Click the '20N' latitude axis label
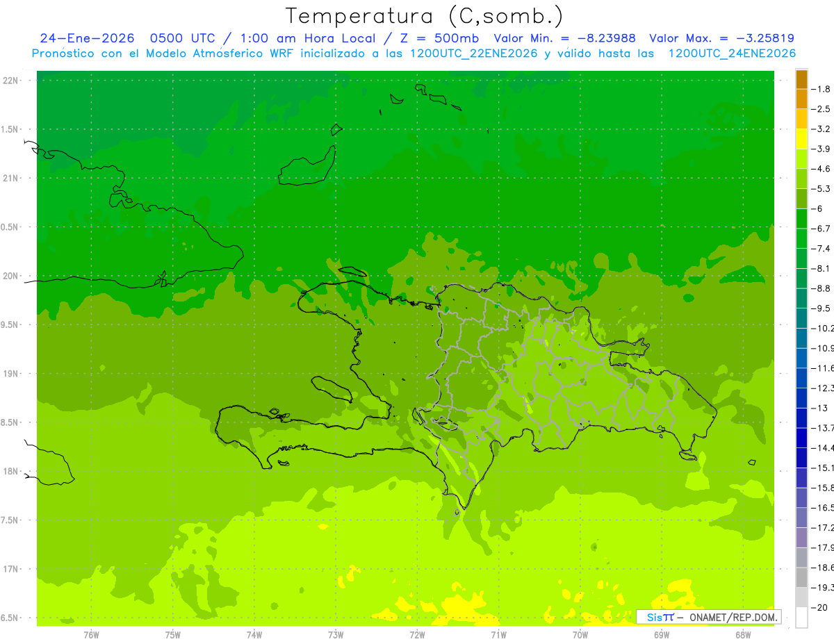Image resolution: width=834 pixels, height=644 pixels. (x=10, y=276)
